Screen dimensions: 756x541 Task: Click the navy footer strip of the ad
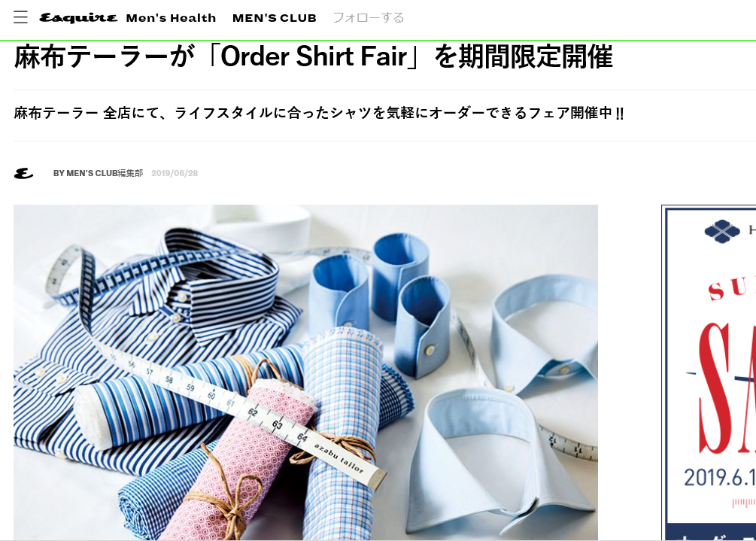[711, 532]
